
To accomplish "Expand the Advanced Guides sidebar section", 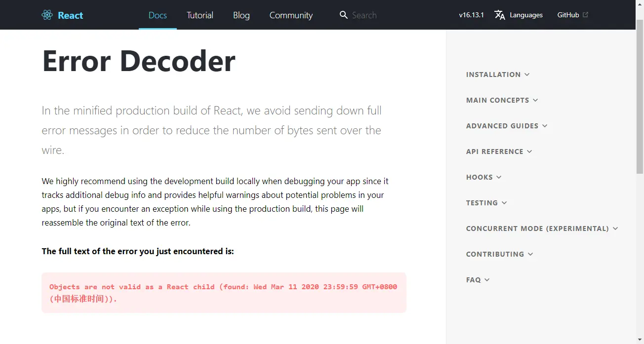I will [x=507, y=126].
